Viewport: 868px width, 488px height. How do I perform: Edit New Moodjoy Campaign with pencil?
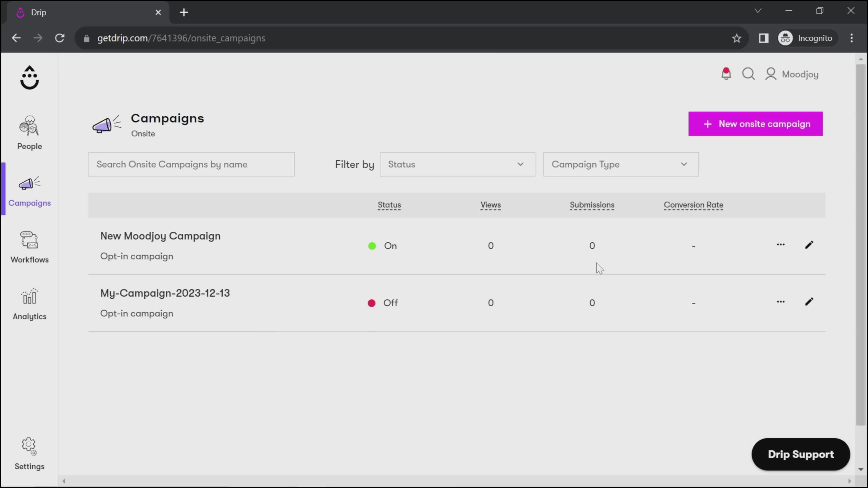tap(809, 245)
